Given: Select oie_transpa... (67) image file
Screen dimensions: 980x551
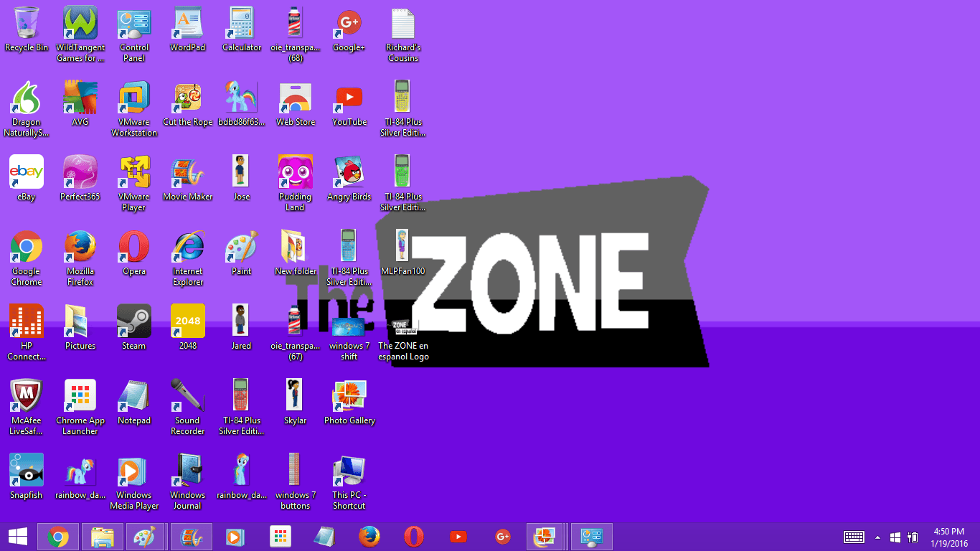Looking at the screenshot, I should click(296, 334).
